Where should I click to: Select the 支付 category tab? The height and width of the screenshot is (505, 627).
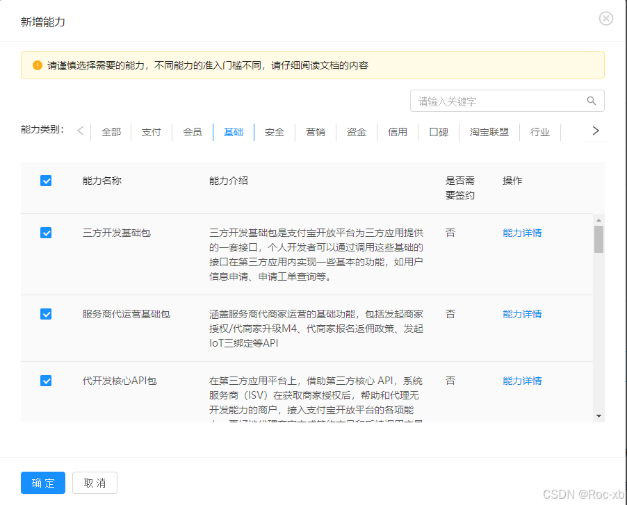click(152, 132)
